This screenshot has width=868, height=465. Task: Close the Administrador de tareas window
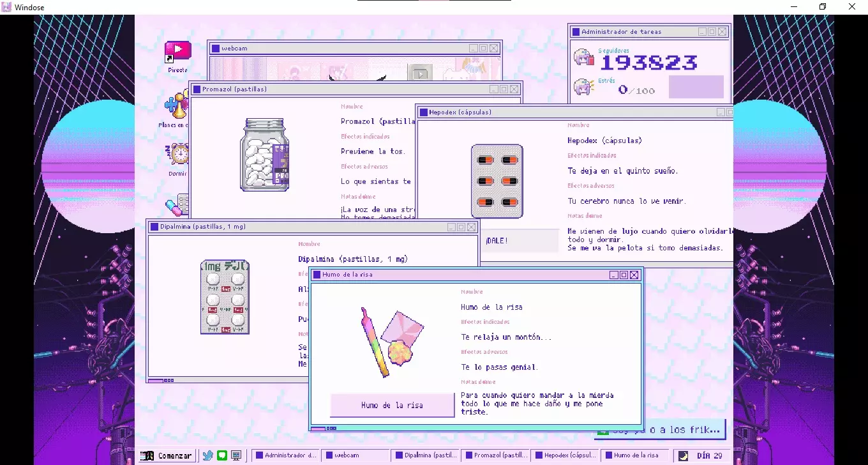(722, 32)
